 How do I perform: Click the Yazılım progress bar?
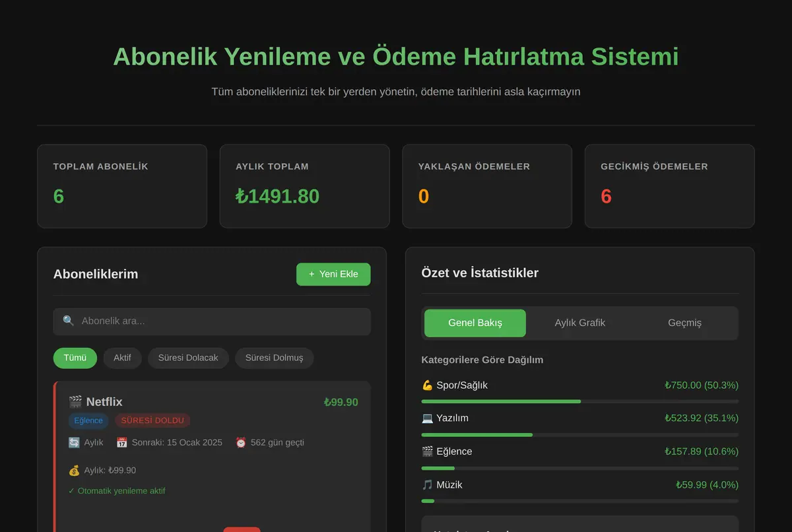[x=580, y=434]
